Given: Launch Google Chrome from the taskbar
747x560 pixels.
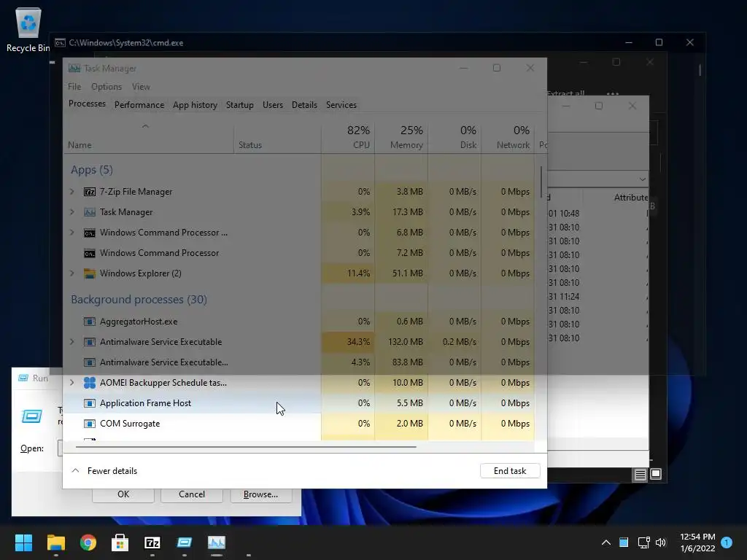Looking at the screenshot, I should click(x=88, y=542).
